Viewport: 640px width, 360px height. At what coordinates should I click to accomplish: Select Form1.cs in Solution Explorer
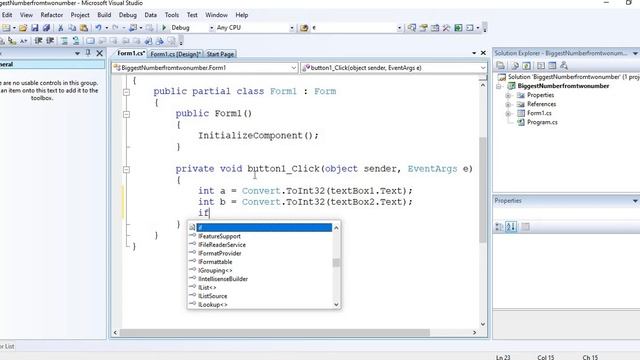pyautogui.click(x=539, y=113)
